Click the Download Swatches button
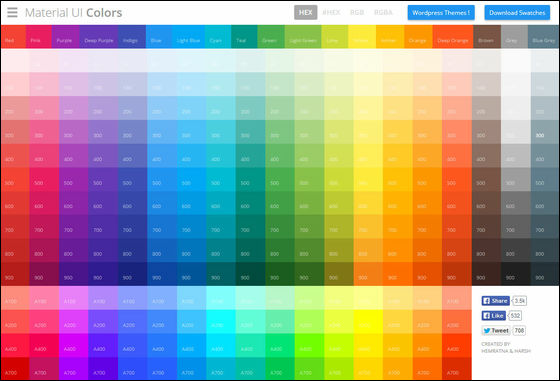This screenshot has height=381, width=560. (x=517, y=12)
